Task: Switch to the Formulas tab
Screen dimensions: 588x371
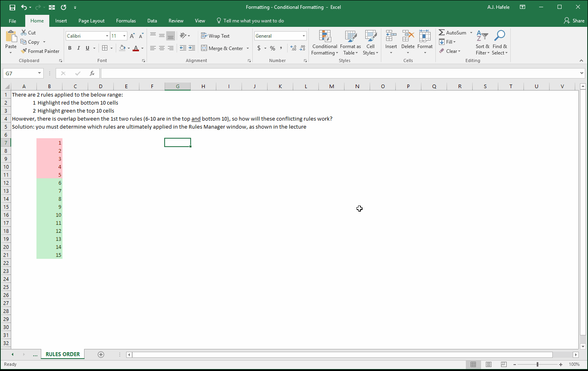Action: coord(126,21)
